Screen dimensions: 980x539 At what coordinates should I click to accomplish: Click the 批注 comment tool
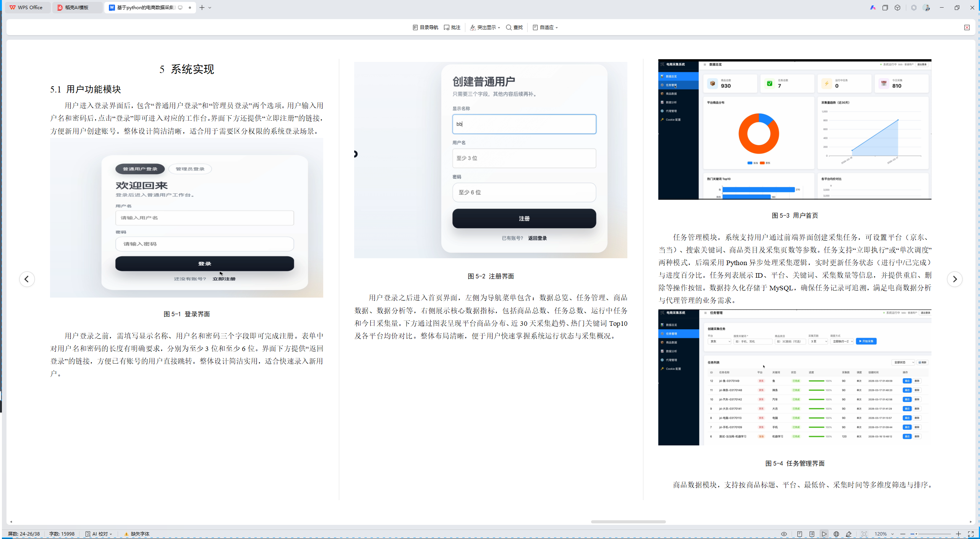[452, 28]
